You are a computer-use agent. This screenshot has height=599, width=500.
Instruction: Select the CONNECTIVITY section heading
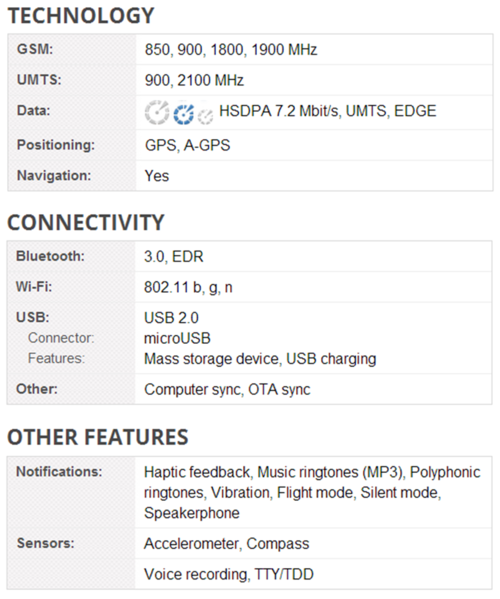point(86,222)
